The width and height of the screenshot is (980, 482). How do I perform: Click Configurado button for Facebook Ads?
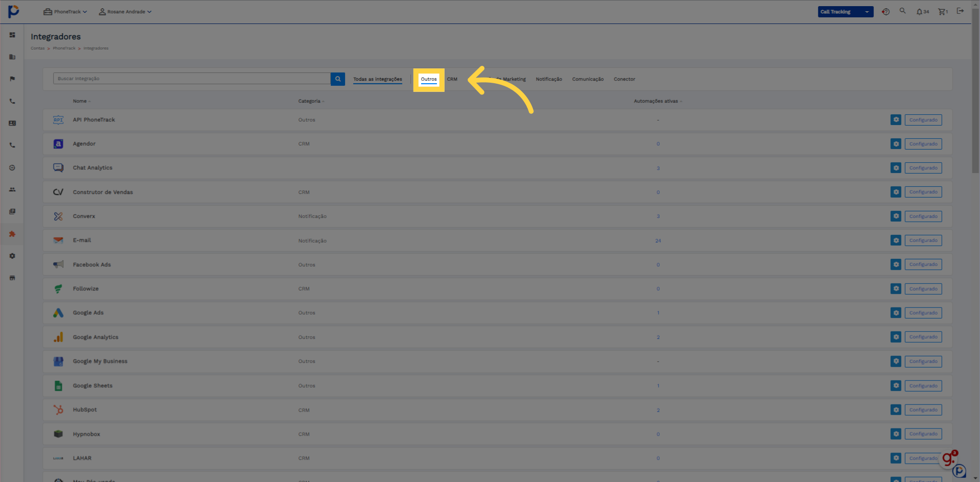coord(923,264)
